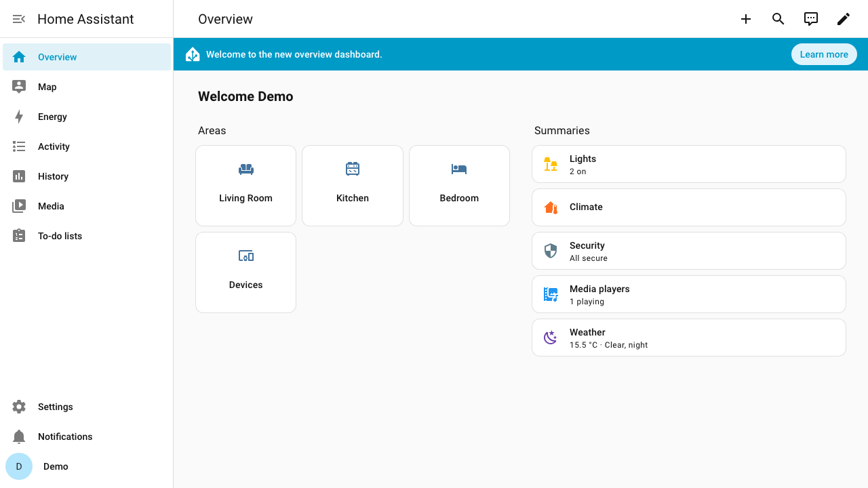Show Notifications from the sidebar

coord(87,436)
